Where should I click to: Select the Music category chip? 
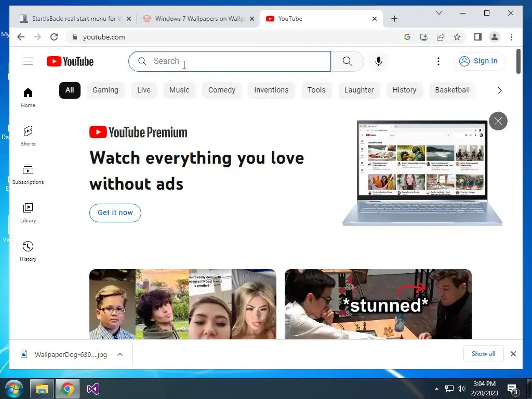[179, 90]
